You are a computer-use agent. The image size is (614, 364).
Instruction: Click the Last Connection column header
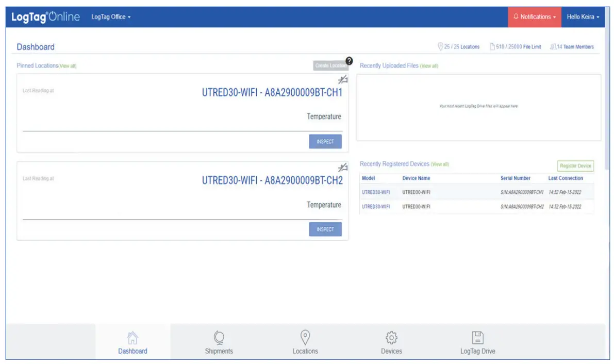(x=566, y=178)
